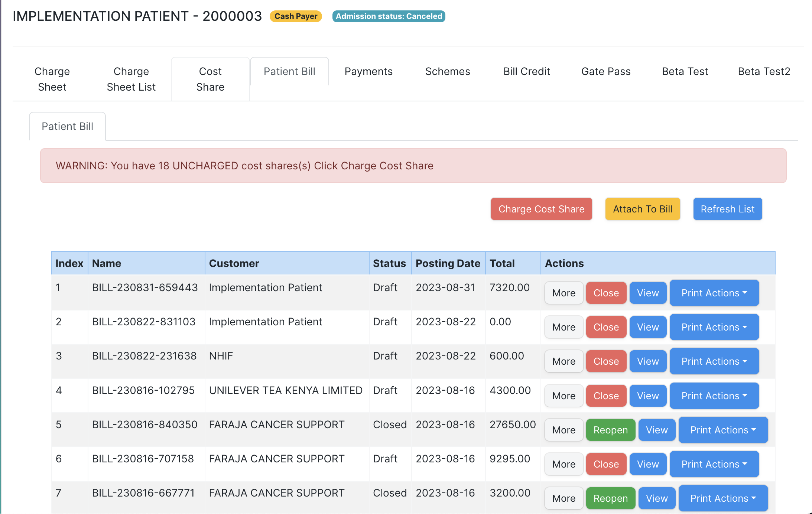
Task: Select the Patient Bill main tab
Action: pos(289,71)
